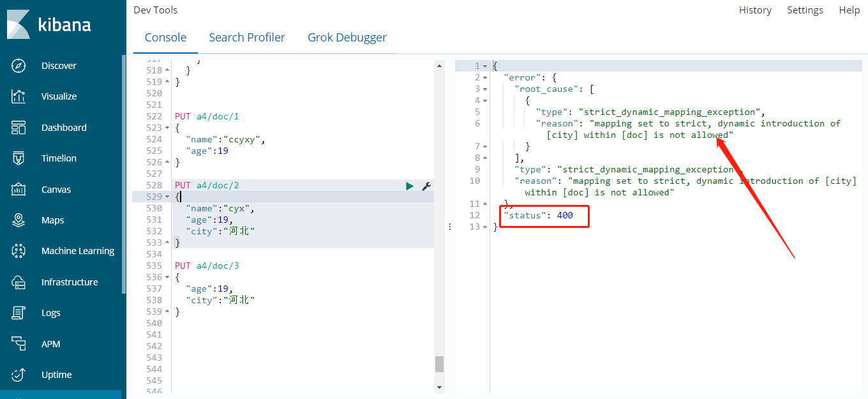Run the PUT a4/doc/2 request

click(410, 186)
